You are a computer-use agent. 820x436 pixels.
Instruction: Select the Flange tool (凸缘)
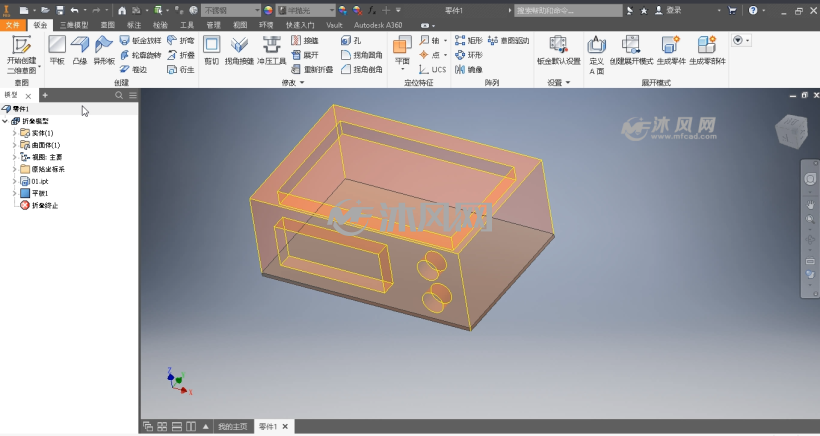click(x=79, y=51)
